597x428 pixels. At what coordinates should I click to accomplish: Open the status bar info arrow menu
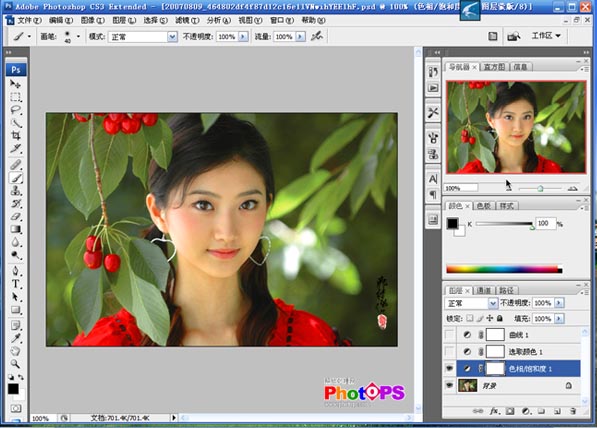(174, 418)
